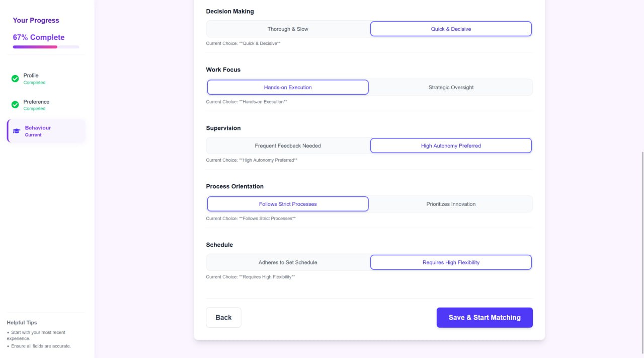Select Hands-on Execution work focus
This screenshot has height=358, width=644.
coord(288,87)
